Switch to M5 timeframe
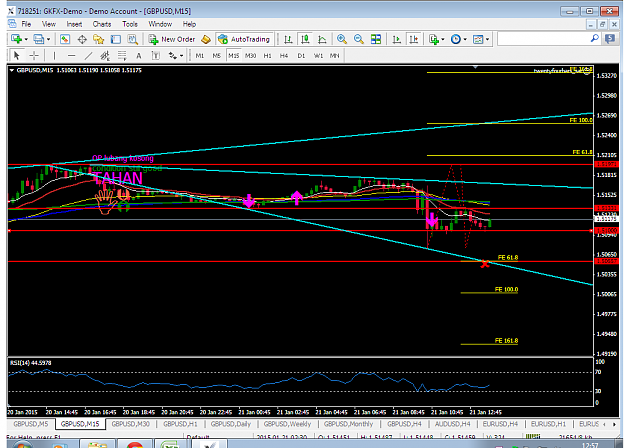This screenshot has width=625, height=448. [216, 56]
